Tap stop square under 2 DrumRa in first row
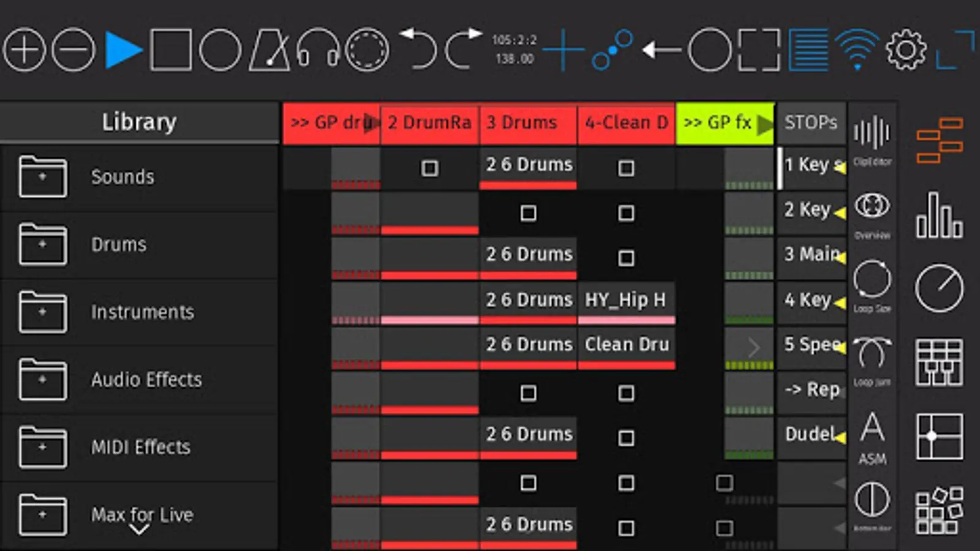The height and width of the screenshot is (551, 980). [x=429, y=168]
